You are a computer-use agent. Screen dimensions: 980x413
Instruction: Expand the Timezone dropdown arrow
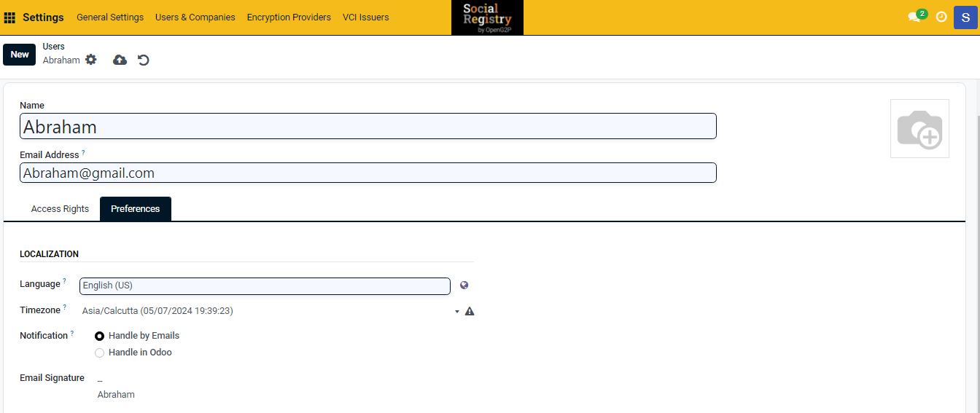[x=457, y=311]
